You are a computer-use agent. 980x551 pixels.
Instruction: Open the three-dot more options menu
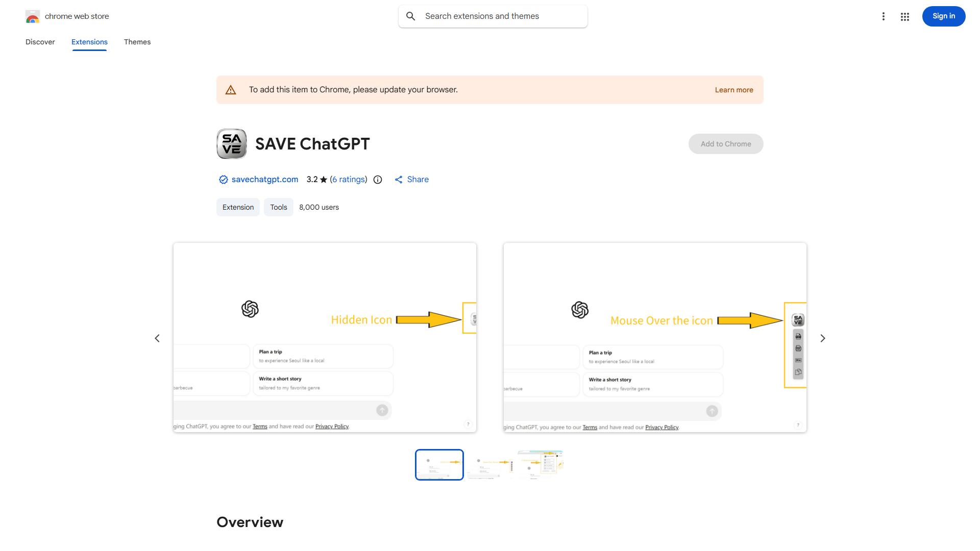point(883,16)
